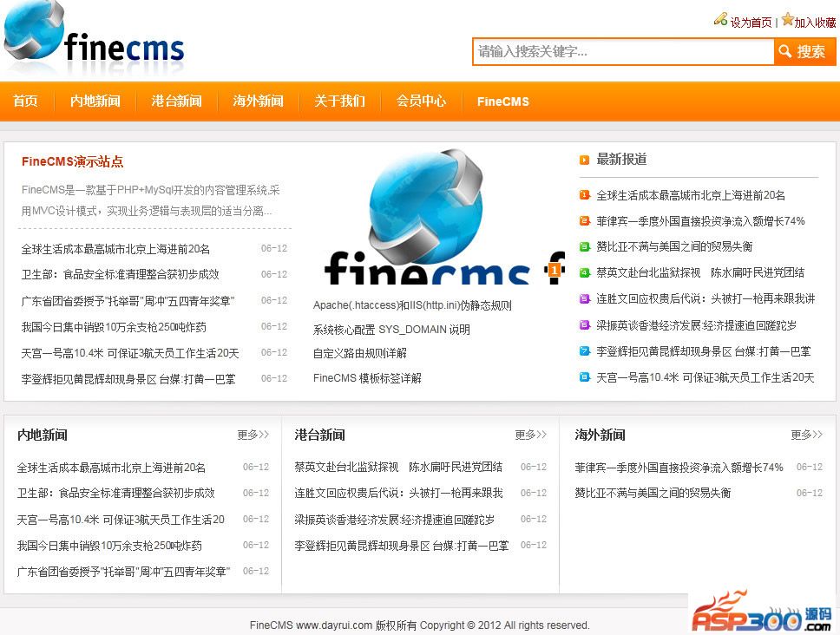Open the 港台新闻 navigation tab
Image resolution: width=840 pixels, height=635 pixels.
click(x=177, y=101)
